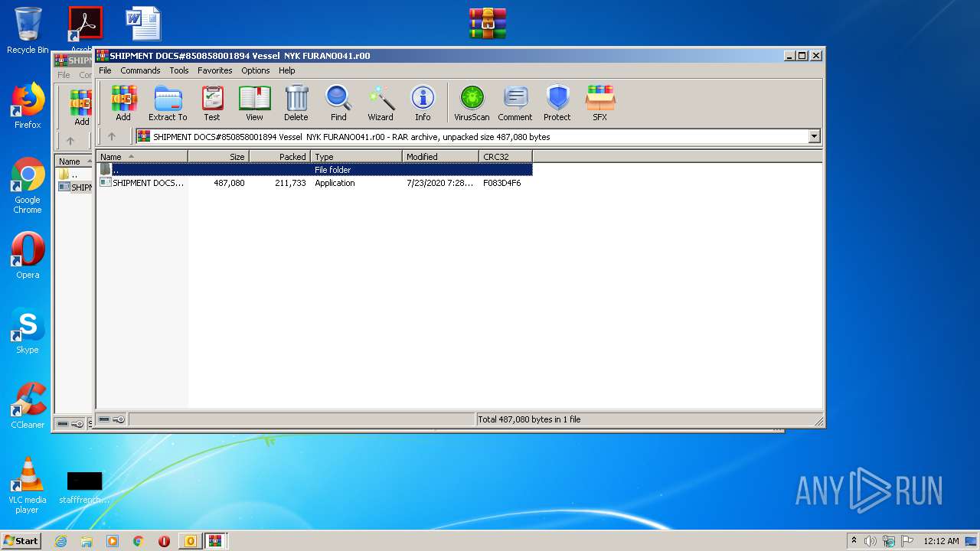Open VLC media player shortcut
The width and height of the screenshot is (980, 551).
coord(28,485)
